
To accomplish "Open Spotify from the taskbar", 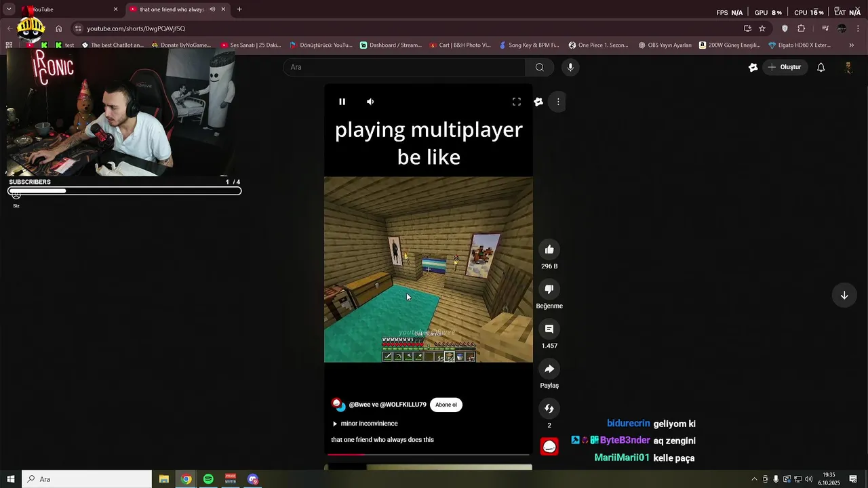I will pyautogui.click(x=208, y=479).
